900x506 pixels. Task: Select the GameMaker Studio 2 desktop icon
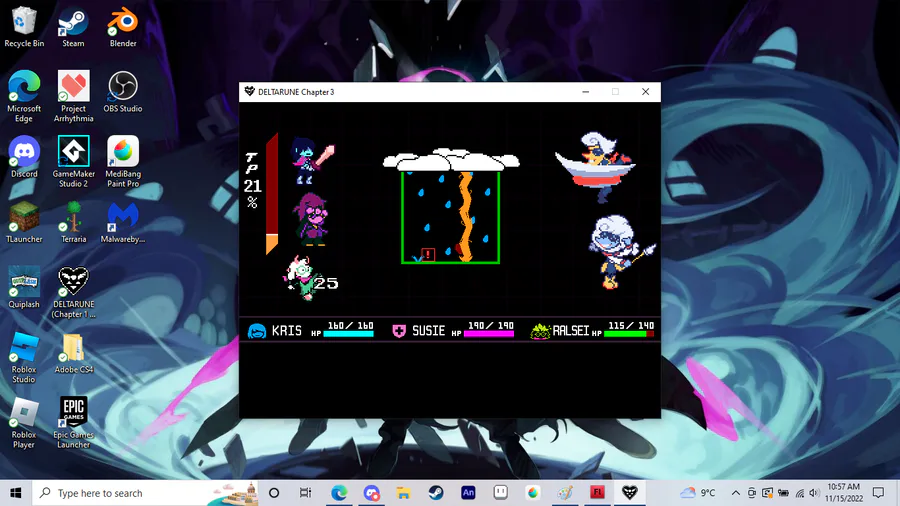[x=73, y=162]
